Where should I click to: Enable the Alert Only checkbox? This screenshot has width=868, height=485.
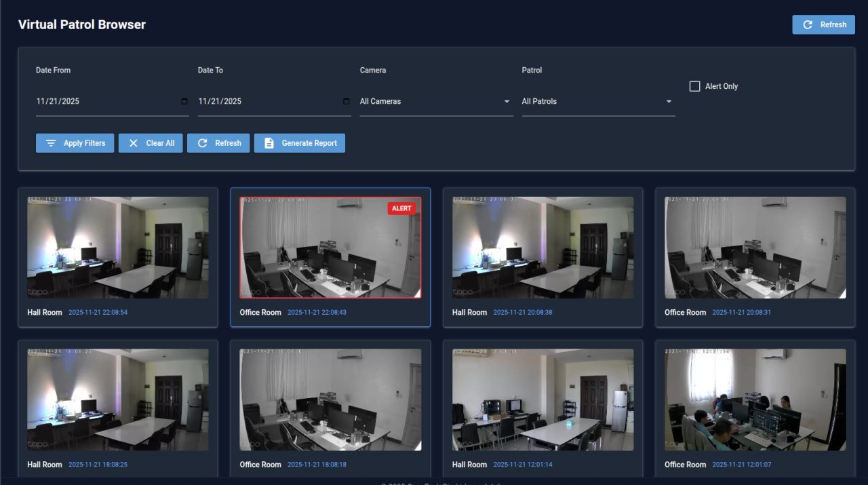click(x=694, y=86)
